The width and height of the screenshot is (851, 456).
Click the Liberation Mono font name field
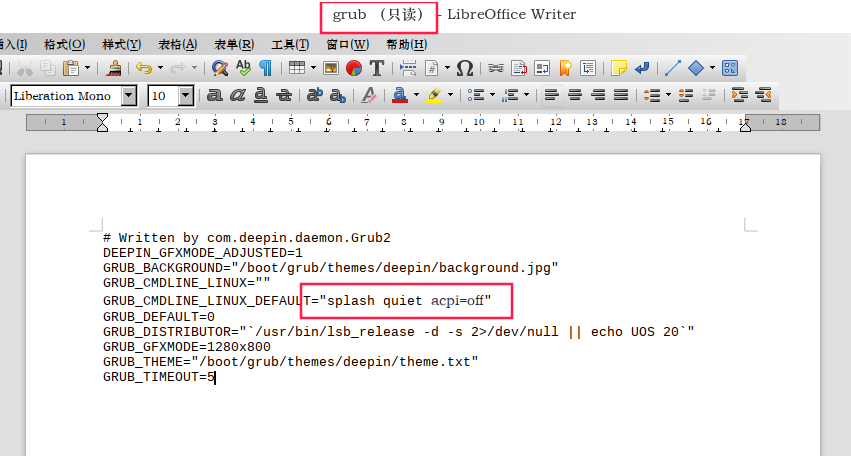click(66, 96)
